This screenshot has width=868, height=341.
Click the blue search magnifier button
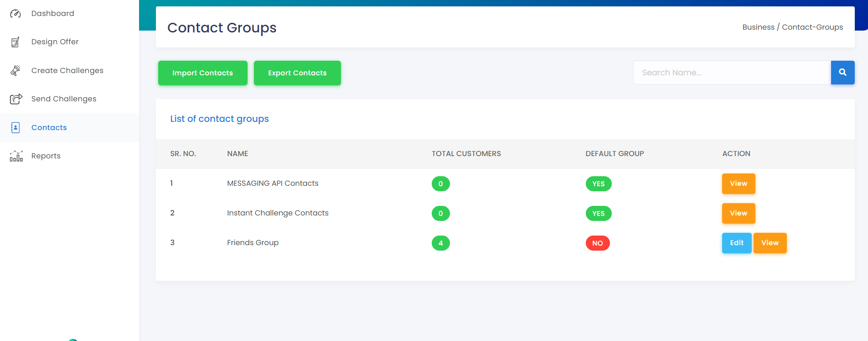(x=842, y=73)
